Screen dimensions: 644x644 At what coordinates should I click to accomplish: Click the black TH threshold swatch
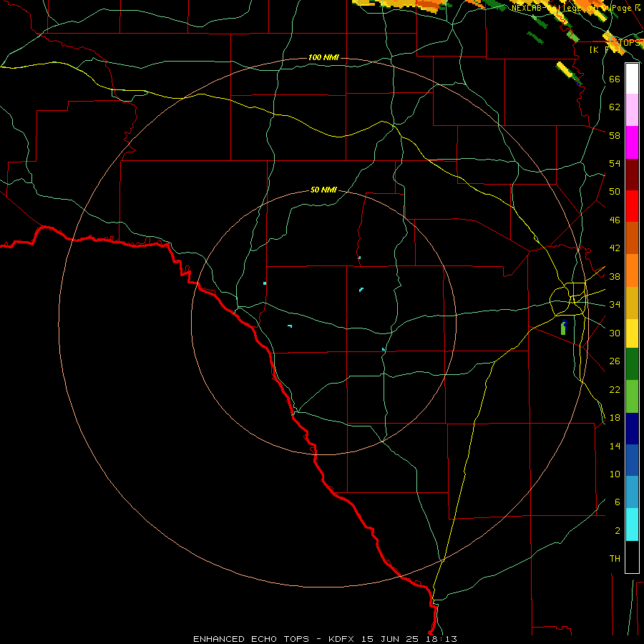(x=632, y=557)
